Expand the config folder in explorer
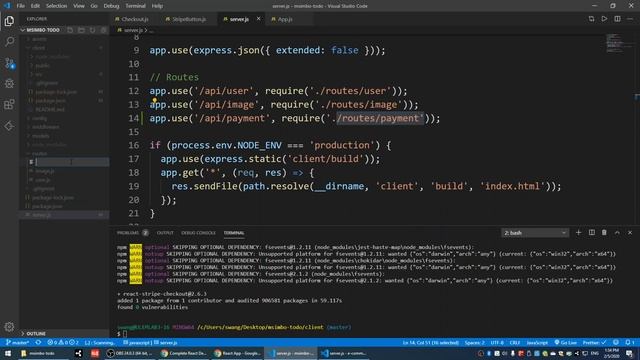 [x=40, y=118]
